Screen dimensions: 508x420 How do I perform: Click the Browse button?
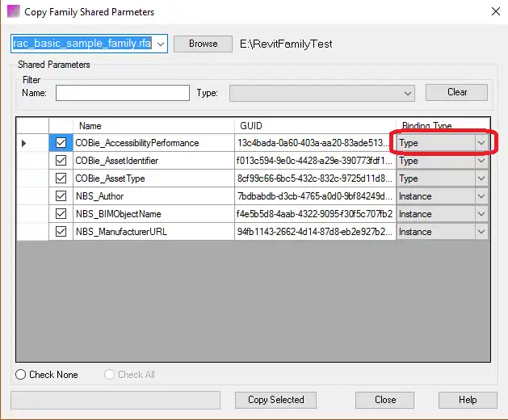pos(203,44)
